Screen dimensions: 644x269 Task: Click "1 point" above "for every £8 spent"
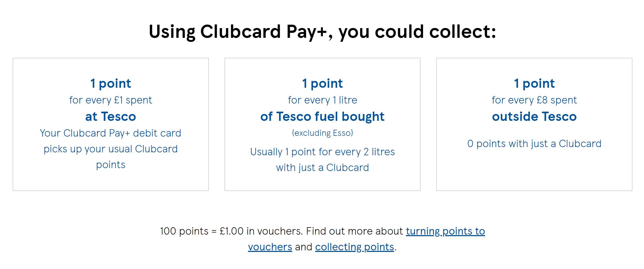[x=534, y=84]
